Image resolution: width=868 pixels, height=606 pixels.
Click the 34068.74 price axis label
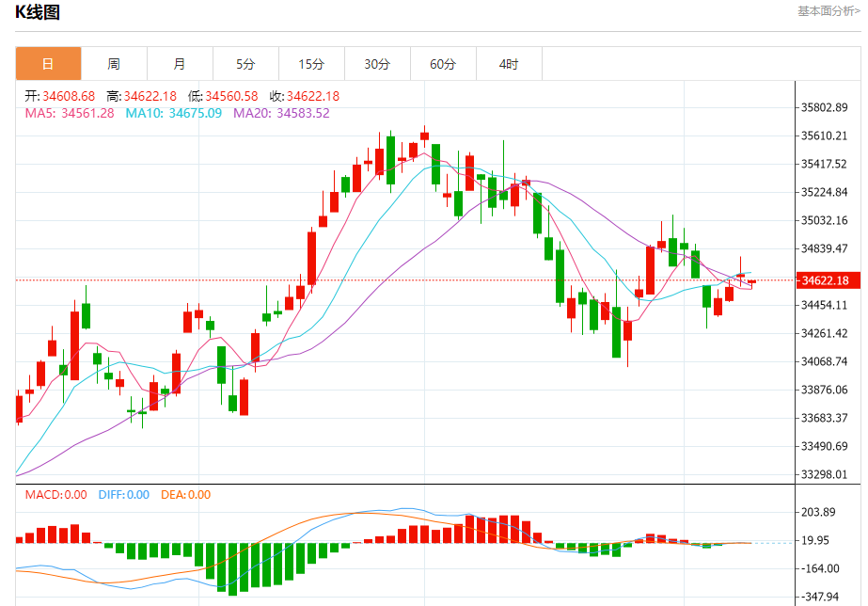click(824, 361)
